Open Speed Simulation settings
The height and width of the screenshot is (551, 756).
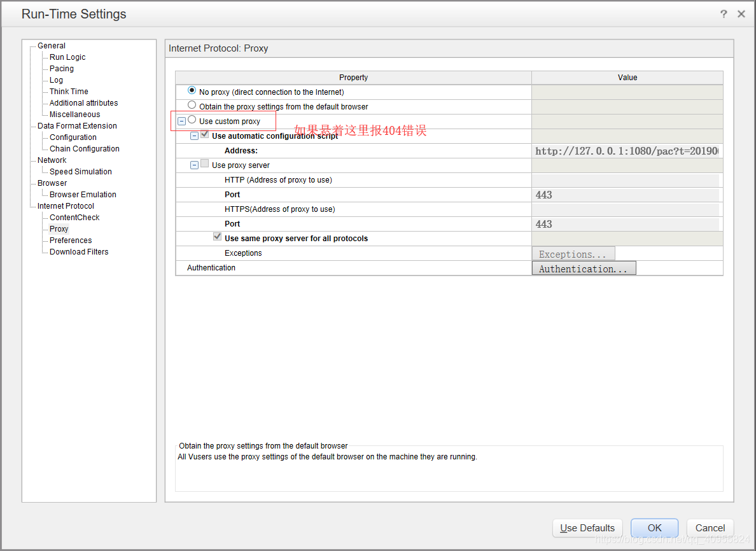81,172
